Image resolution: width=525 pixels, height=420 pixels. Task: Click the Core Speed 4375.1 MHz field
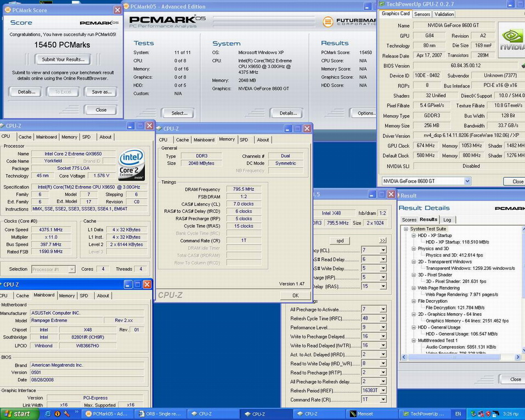pyautogui.click(x=50, y=230)
